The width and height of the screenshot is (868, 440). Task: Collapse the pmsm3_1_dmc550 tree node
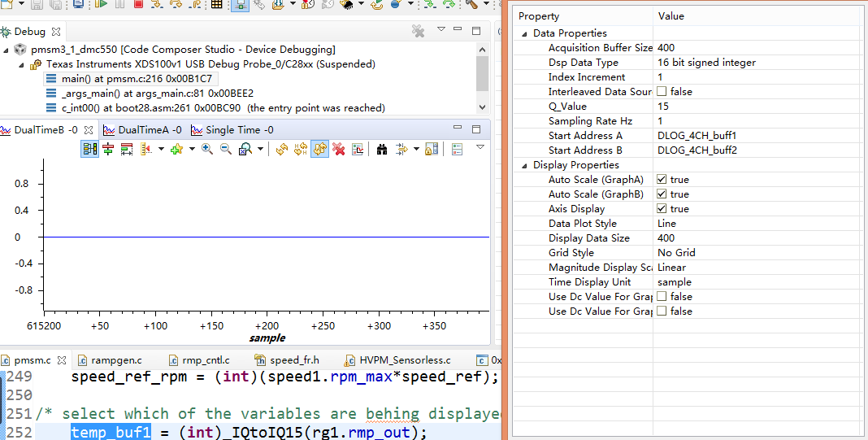[x=6, y=50]
